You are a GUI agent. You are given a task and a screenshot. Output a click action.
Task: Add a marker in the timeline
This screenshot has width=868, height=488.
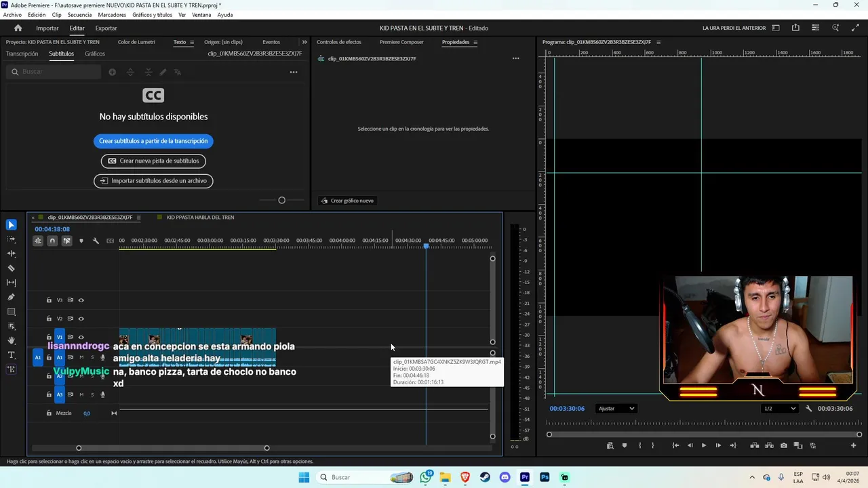point(81,241)
